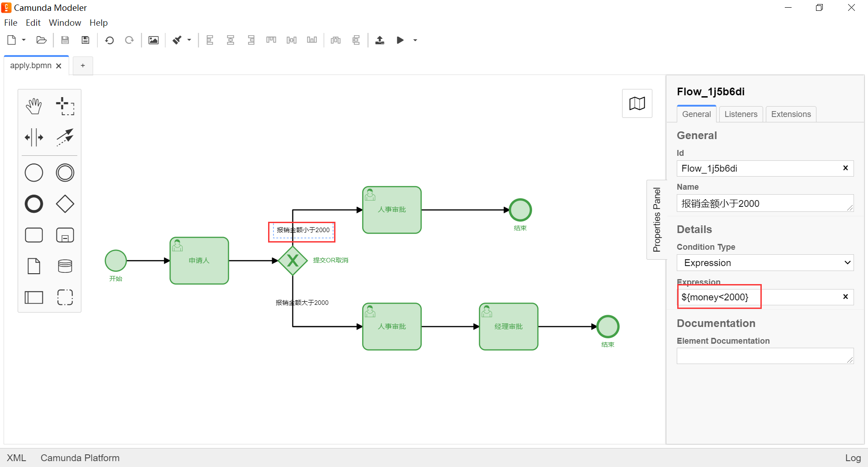Screen dimensions: 868x467
Task: Clear the Id field value
Action: 845,168
